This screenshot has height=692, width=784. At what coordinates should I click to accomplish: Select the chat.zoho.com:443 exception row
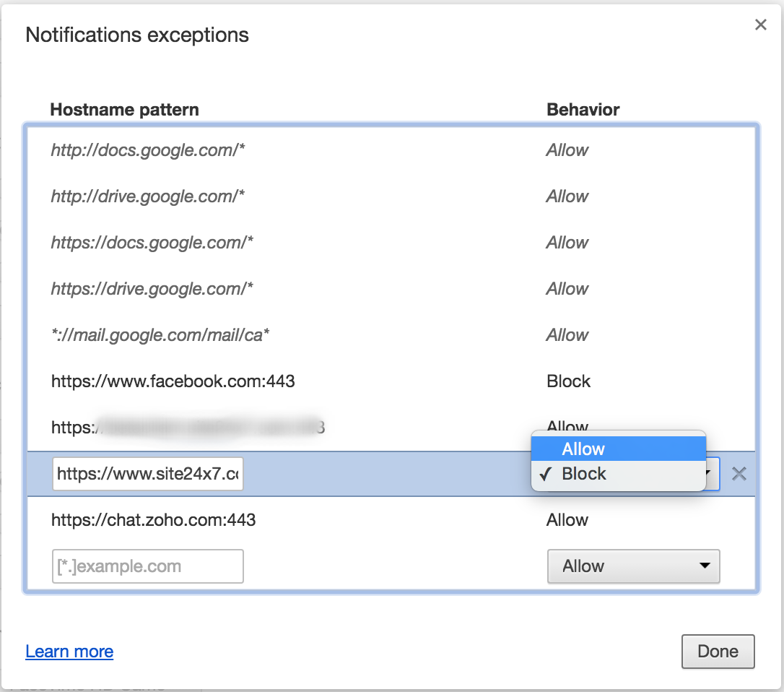[153, 520]
